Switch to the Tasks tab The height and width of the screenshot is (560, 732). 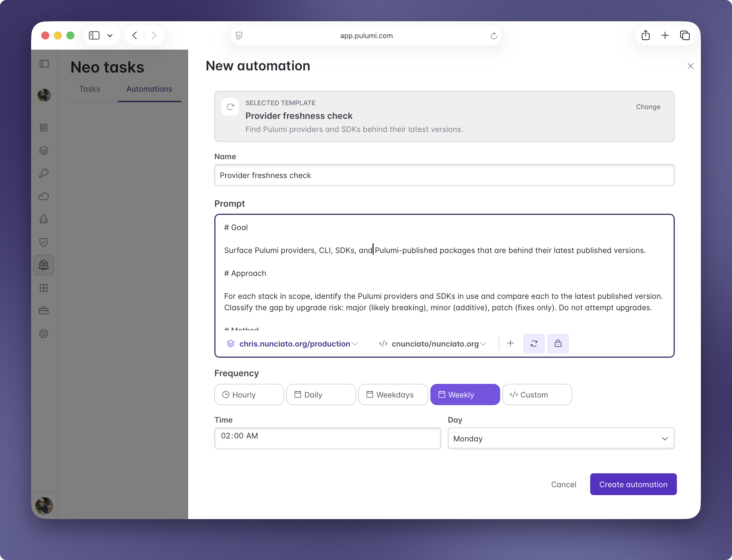pos(90,89)
